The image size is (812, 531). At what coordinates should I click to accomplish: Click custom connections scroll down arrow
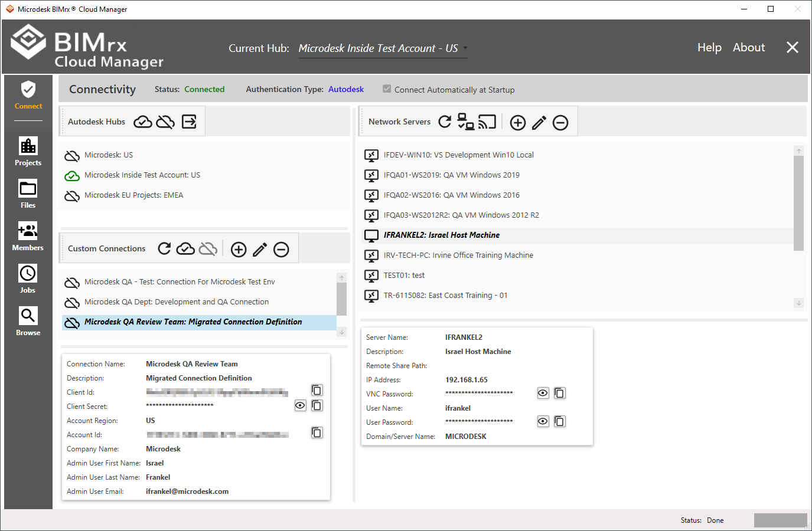click(x=341, y=332)
